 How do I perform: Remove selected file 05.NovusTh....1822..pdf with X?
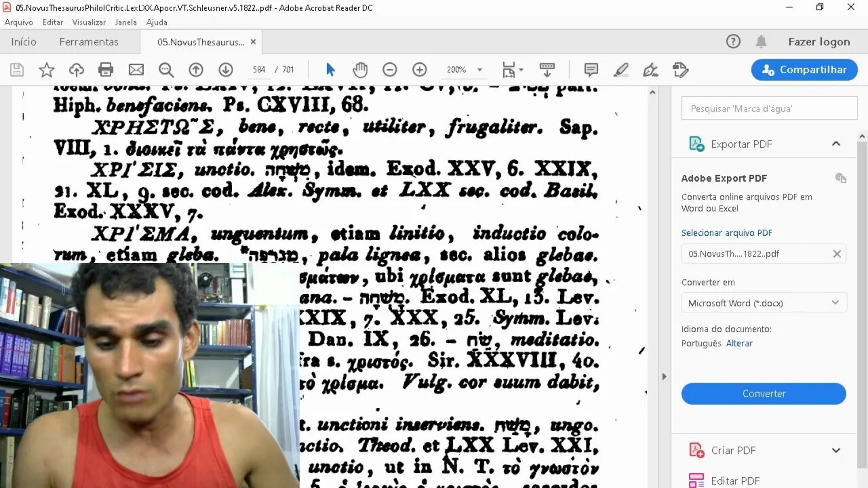pos(837,253)
